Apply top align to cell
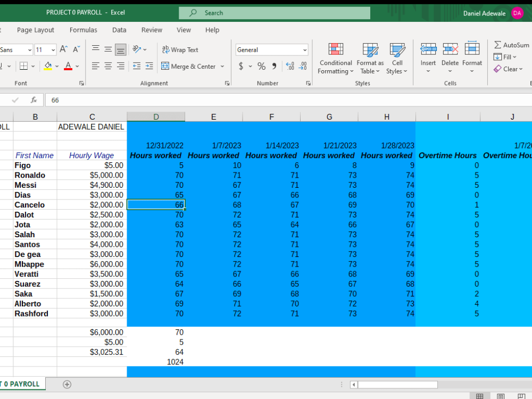Image resolution: width=532 pixels, height=399 pixels. coord(96,49)
